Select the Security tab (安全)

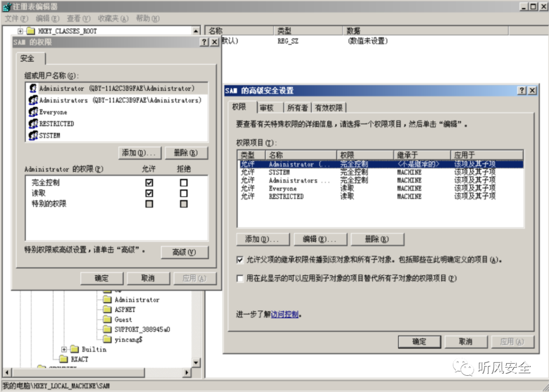click(31, 58)
